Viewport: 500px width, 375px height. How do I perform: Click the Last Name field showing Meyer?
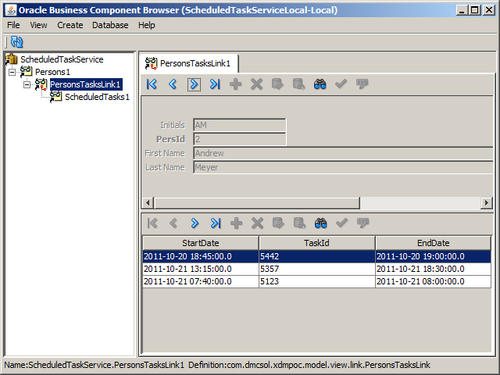343,167
